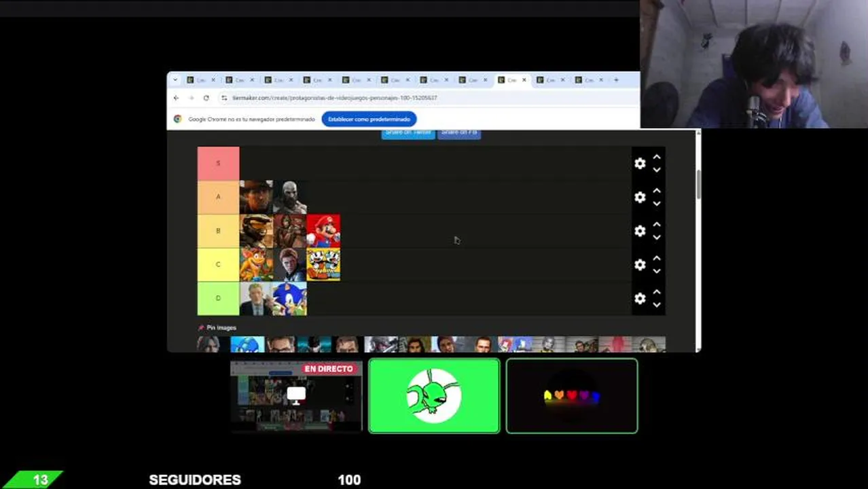Click the green D tier label

pos(218,299)
